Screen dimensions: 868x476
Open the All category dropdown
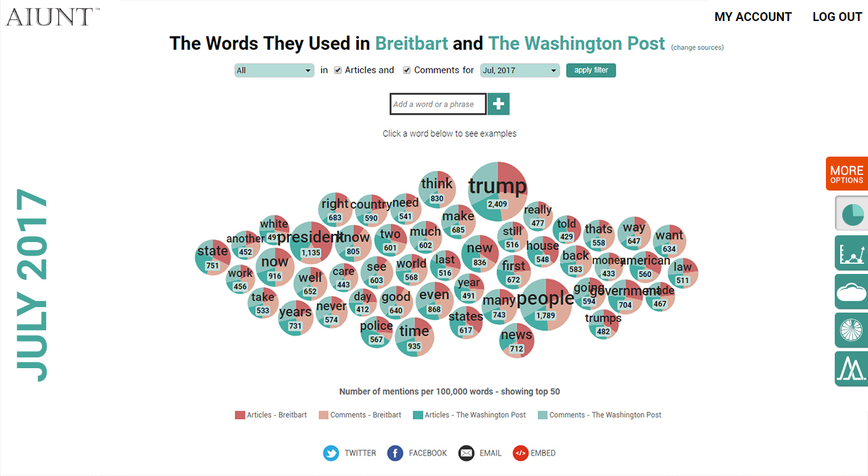point(274,71)
